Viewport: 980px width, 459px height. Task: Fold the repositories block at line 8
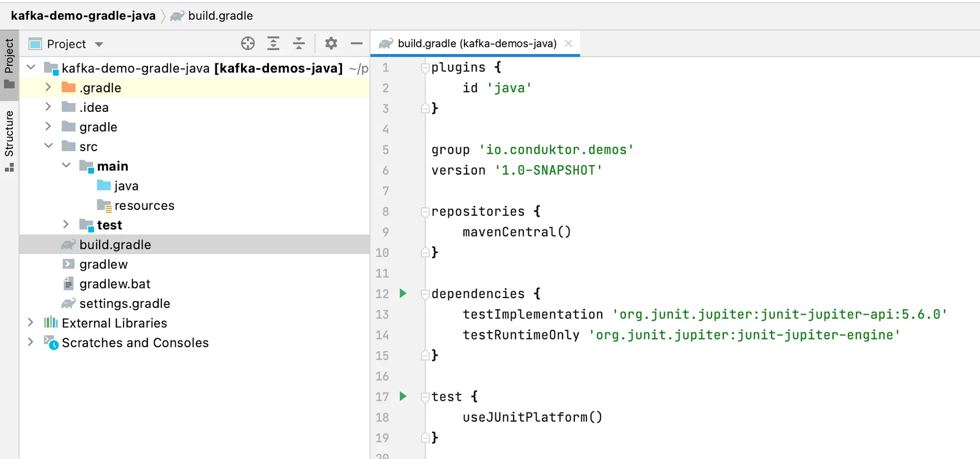(425, 211)
